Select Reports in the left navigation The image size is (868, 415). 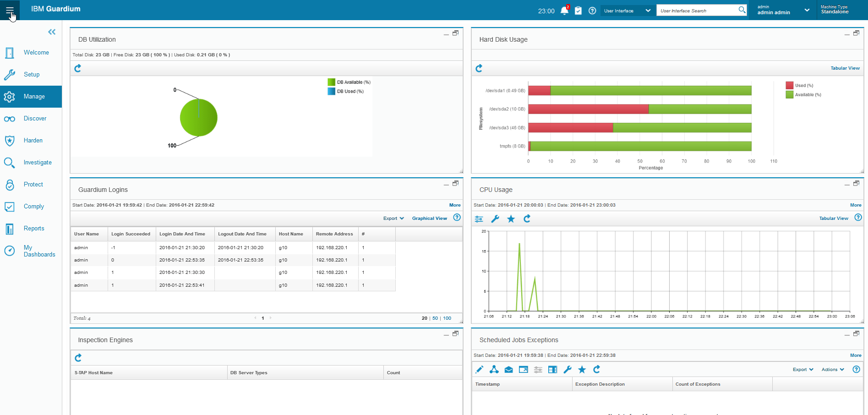click(x=34, y=229)
